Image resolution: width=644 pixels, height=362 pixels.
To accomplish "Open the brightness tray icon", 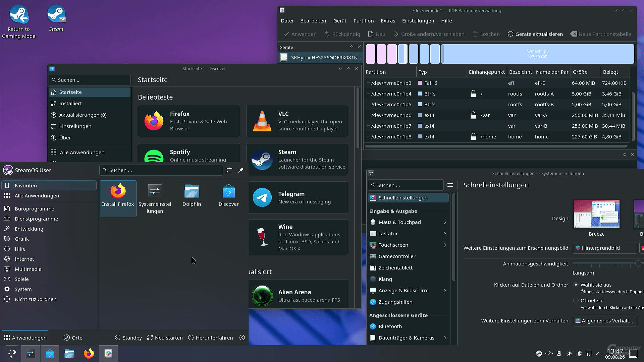I will [569, 354].
